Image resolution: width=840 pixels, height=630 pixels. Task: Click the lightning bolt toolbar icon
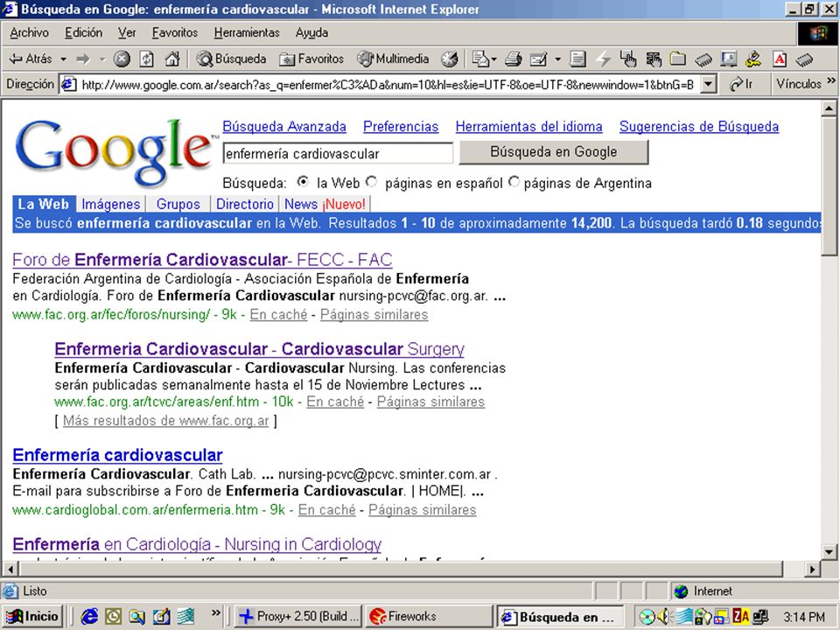tap(603, 59)
